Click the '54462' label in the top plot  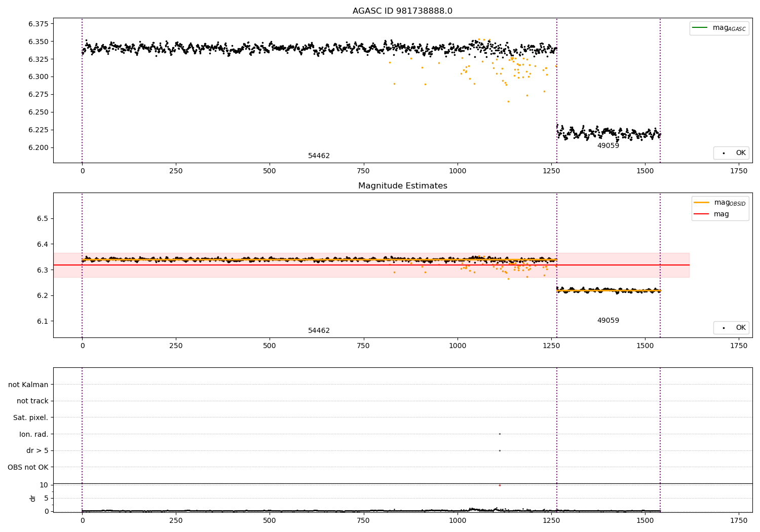coord(319,156)
